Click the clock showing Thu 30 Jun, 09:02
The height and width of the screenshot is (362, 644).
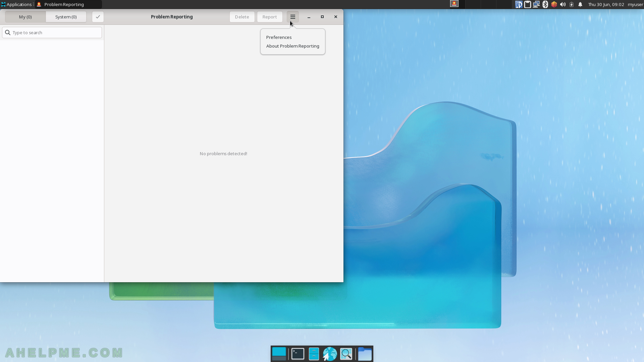[x=606, y=4]
